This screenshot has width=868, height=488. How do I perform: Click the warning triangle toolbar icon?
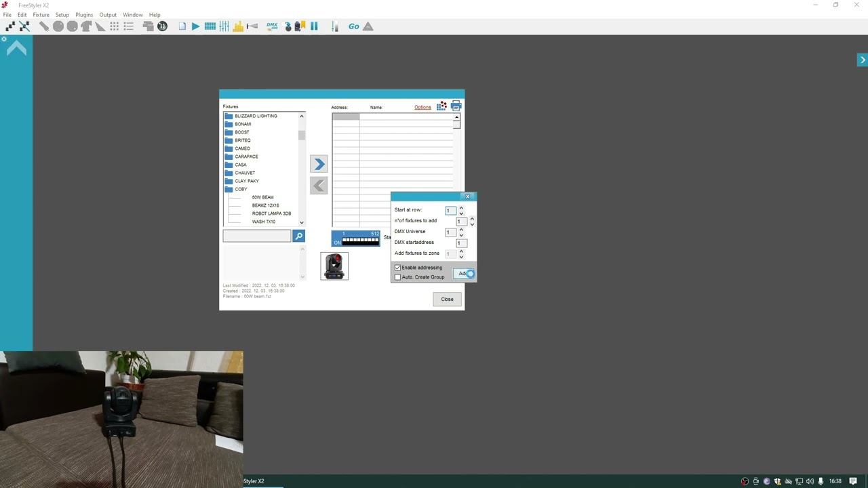pyautogui.click(x=368, y=26)
